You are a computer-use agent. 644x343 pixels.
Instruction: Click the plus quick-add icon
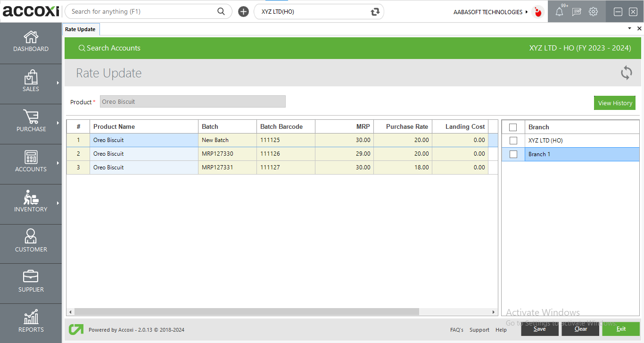(243, 12)
